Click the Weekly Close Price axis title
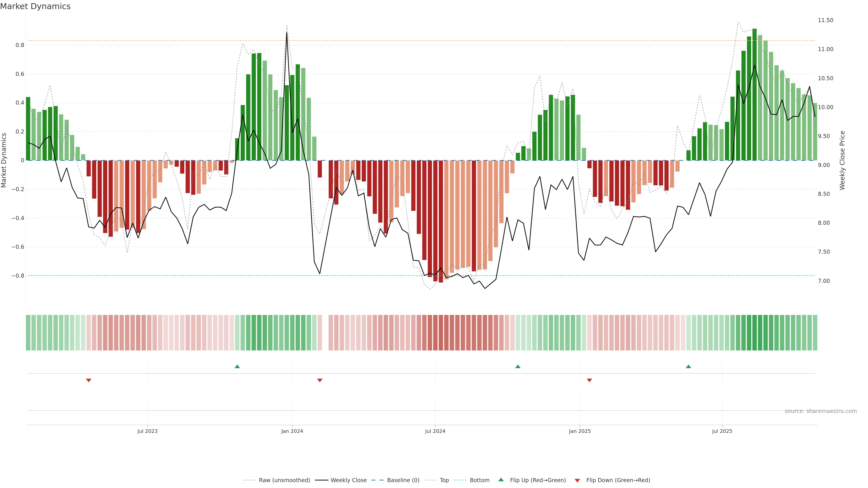This screenshot has height=488, width=868. [x=842, y=160]
